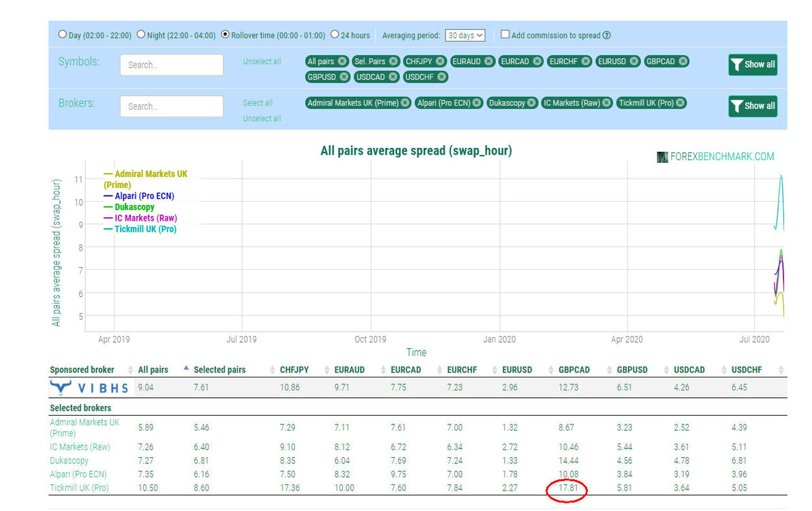Click the help icon beside Add commission to spread
This screenshot has width=812, height=511.
coord(606,35)
